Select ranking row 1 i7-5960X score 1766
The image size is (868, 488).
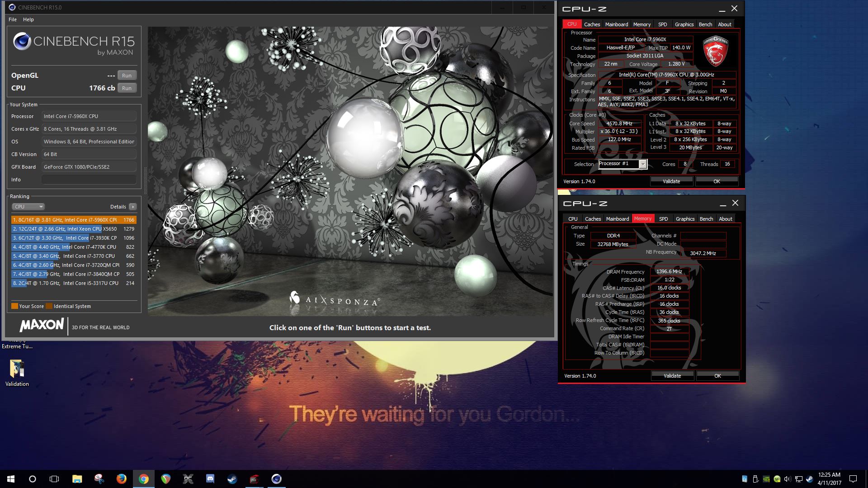click(74, 220)
